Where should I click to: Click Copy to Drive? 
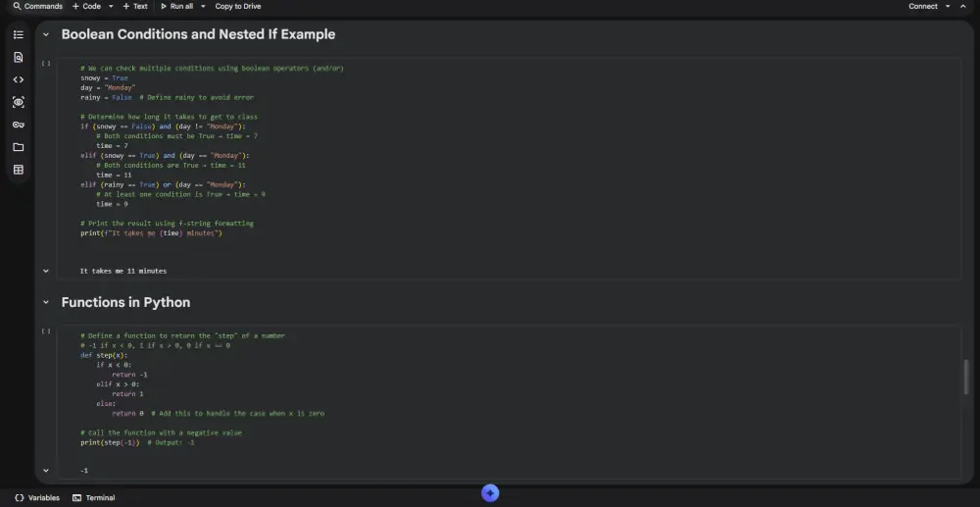pyautogui.click(x=238, y=6)
